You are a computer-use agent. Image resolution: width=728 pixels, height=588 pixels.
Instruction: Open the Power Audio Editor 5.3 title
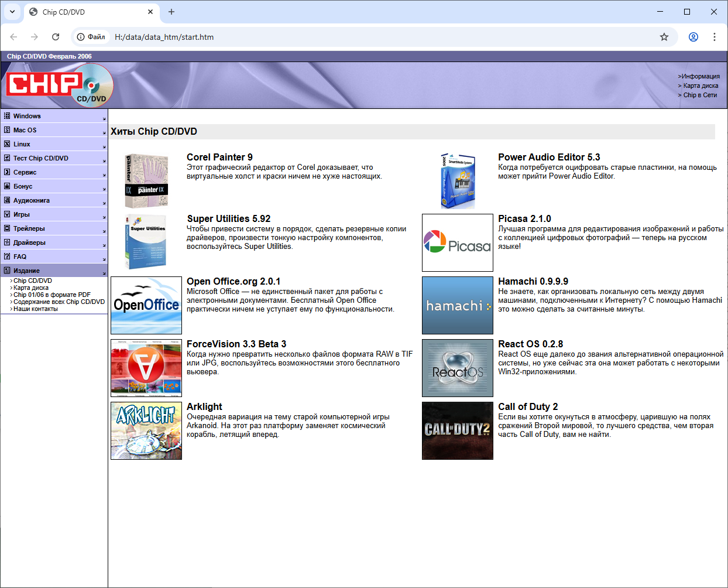click(549, 157)
